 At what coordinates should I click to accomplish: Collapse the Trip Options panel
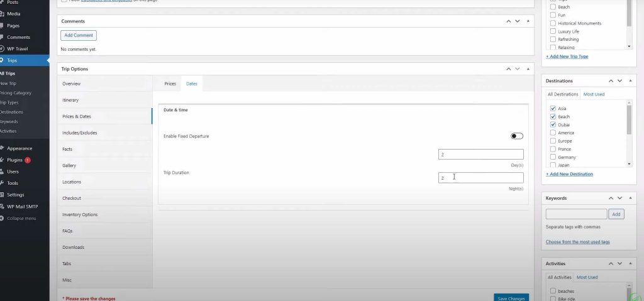click(528, 68)
